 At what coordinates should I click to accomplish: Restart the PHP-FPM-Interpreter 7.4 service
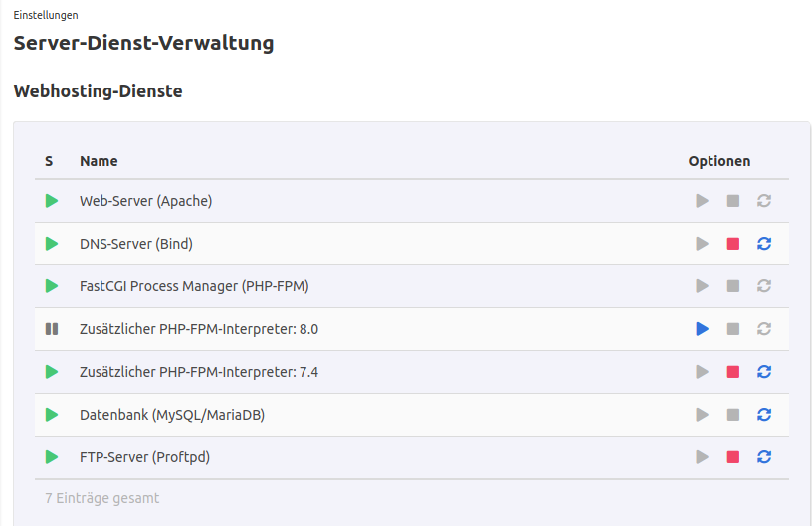point(764,372)
